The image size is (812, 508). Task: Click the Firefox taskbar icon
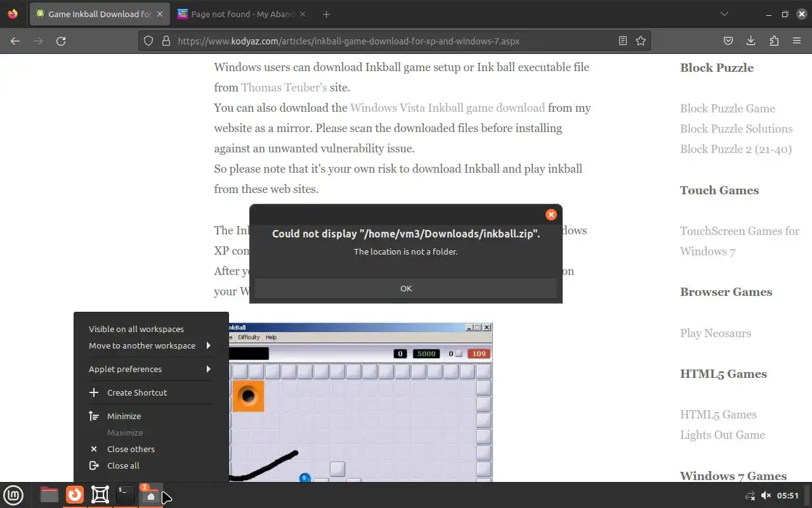coord(75,495)
